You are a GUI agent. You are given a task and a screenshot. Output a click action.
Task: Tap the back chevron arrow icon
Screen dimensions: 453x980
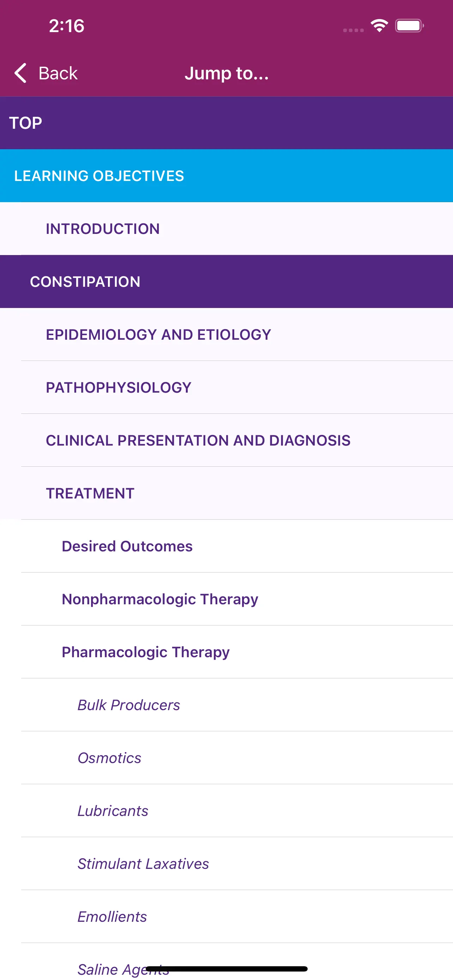pyautogui.click(x=20, y=73)
